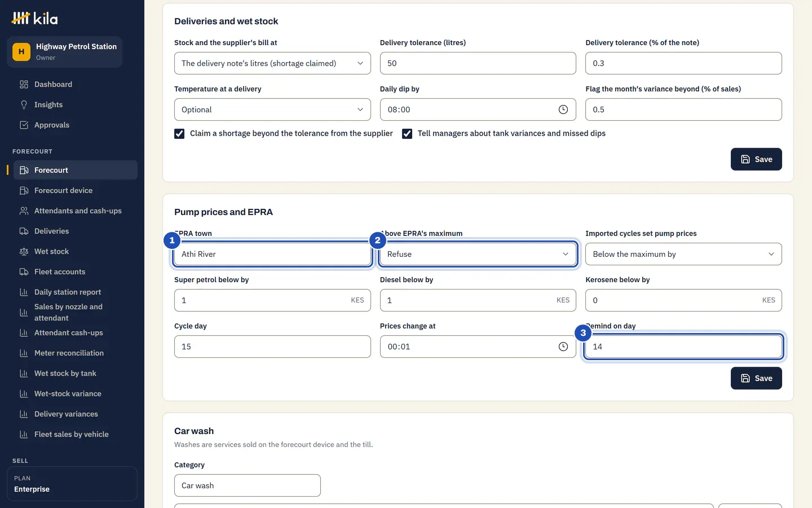Open Fleet sales by vehicle report
Image resolution: width=812 pixels, height=508 pixels.
pyautogui.click(x=76, y=434)
